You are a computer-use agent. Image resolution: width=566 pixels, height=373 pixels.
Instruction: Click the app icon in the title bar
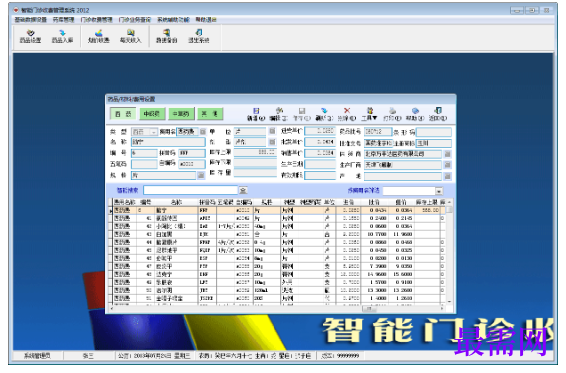click(x=16, y=10)
